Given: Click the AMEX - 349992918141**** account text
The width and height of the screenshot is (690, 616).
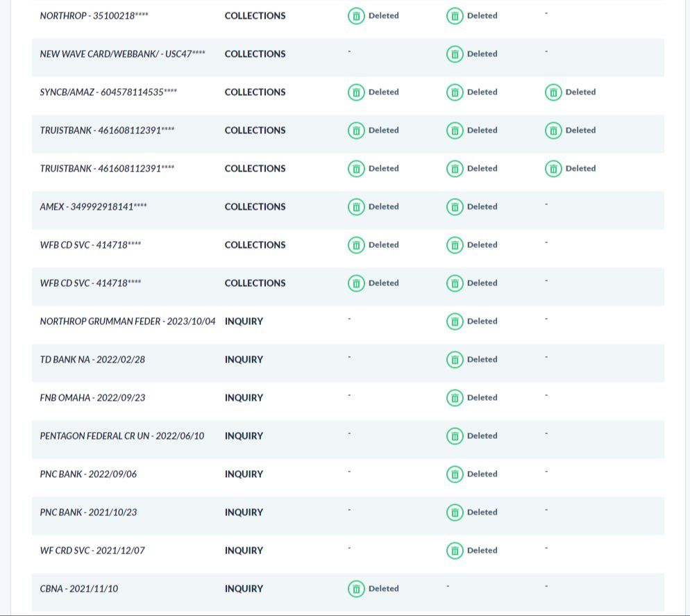Looking at the screenshot, I should click(x=93, y=206).
